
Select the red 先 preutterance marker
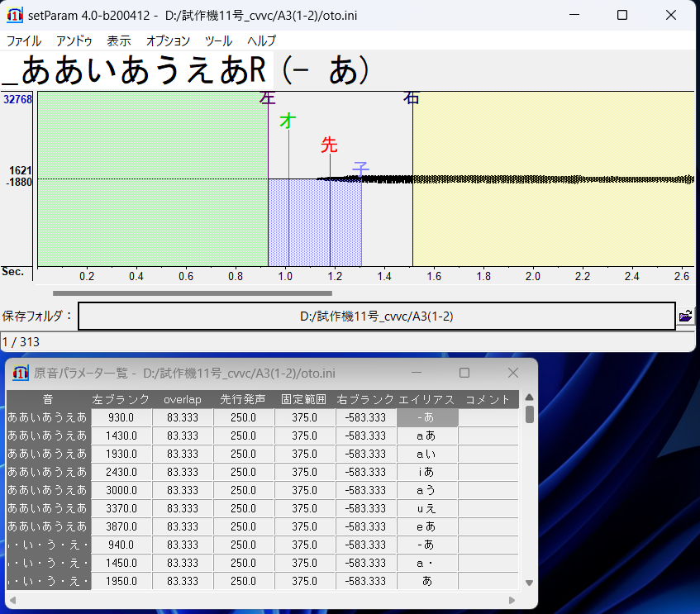(x=330, y=145)
